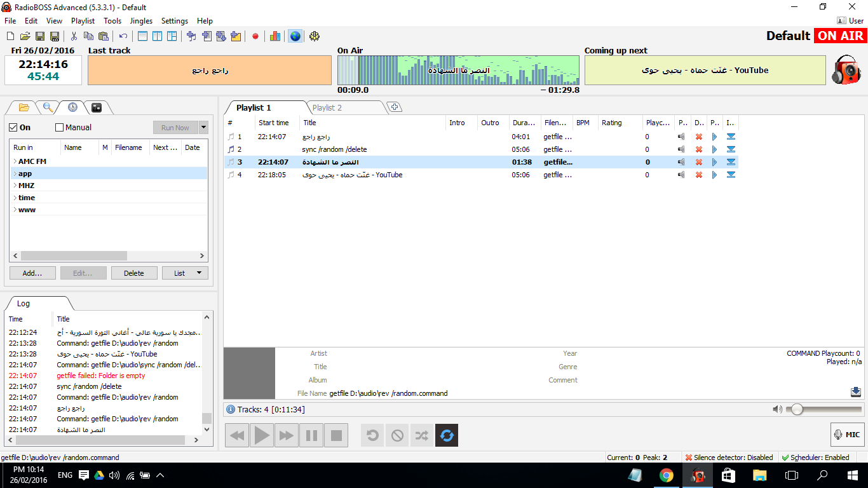The height and width of the screenshot is (488, 868).
Task: Toggle the single track repeat button
Action: point(372,435)
